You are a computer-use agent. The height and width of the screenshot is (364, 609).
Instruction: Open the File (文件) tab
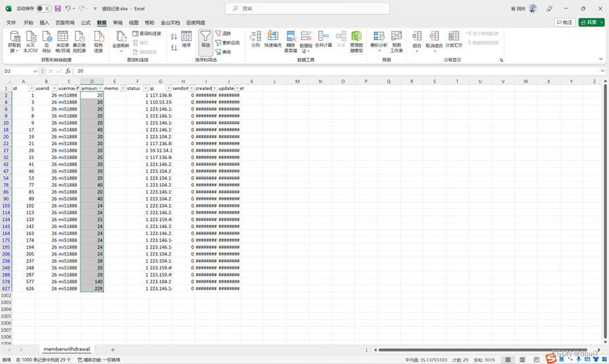(11, 23)
